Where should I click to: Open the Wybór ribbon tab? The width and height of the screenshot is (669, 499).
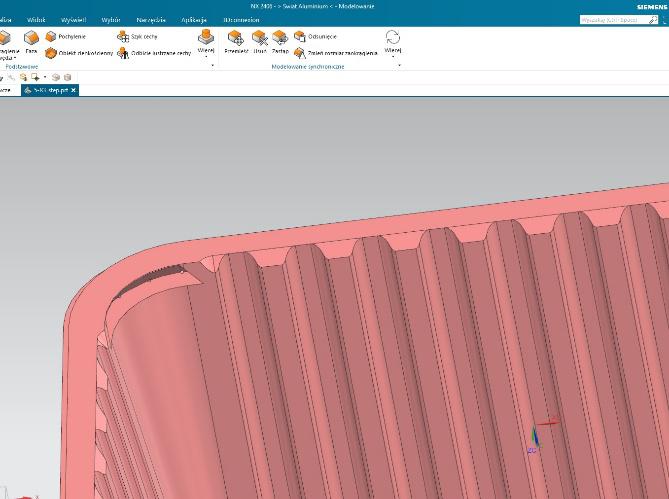(x=110, y=19)
